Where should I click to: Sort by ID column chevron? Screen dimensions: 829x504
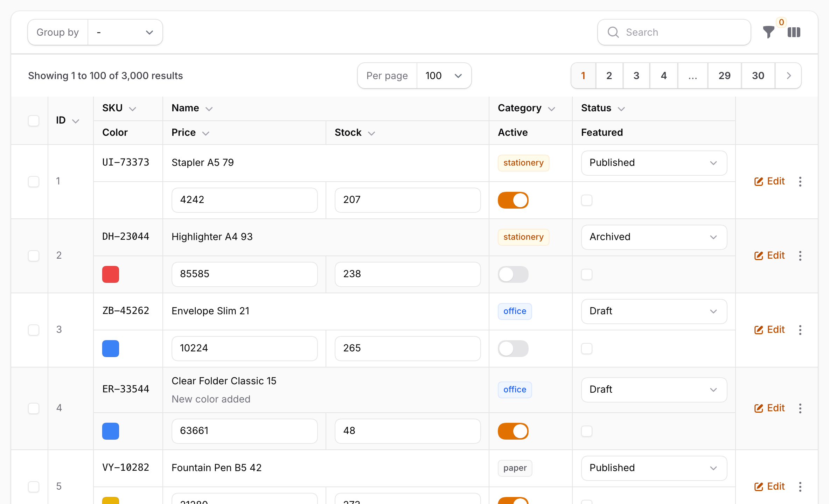coord(76,121)
